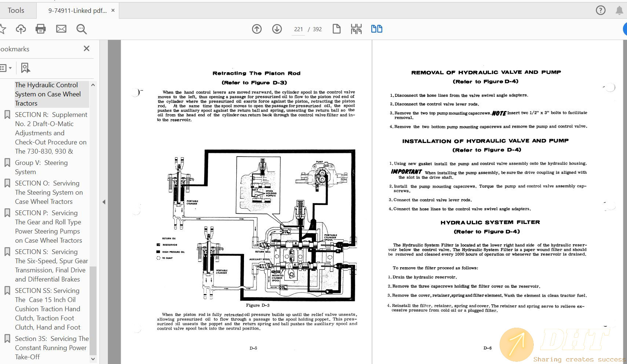Image resolution: width=627 pixels, height=364 pixels.
Task: Click the page number field showing 221
Action: [298, 29]
